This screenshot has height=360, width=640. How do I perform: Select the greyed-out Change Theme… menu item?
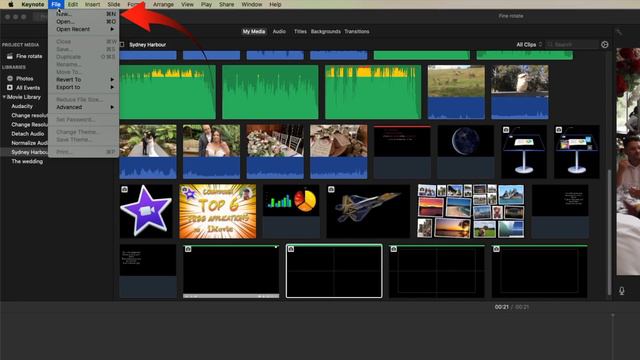[83, 132]
